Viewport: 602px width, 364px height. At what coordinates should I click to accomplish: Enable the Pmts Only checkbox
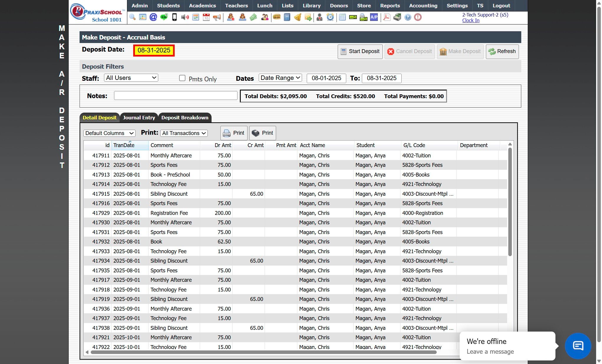pos(182,78)
